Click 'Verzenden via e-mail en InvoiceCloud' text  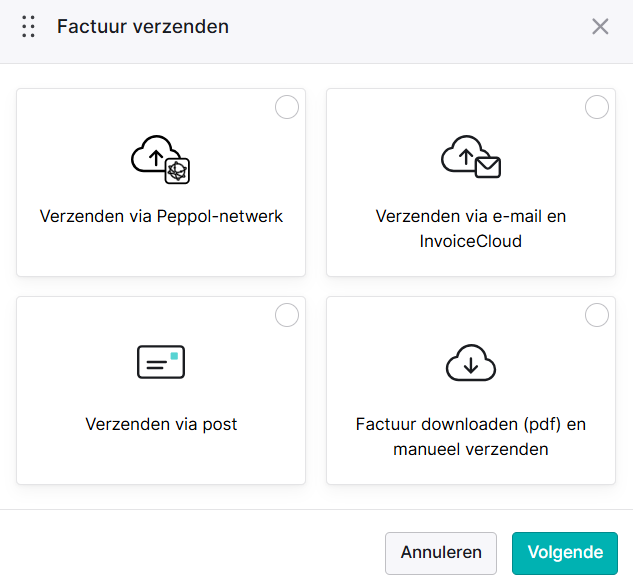click(x=471, y=228)
